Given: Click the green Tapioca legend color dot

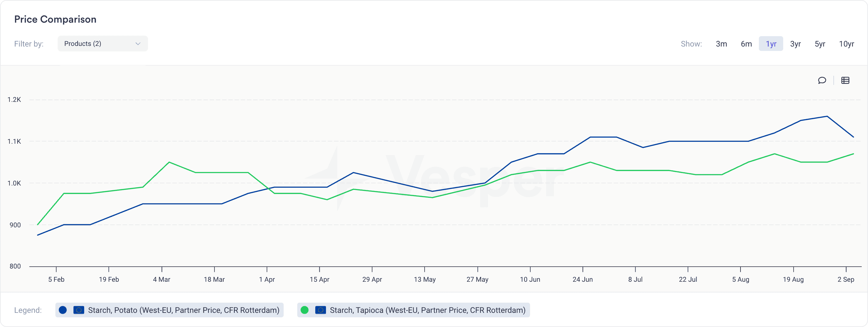Looking at the screenshot, I should [305, 310].
